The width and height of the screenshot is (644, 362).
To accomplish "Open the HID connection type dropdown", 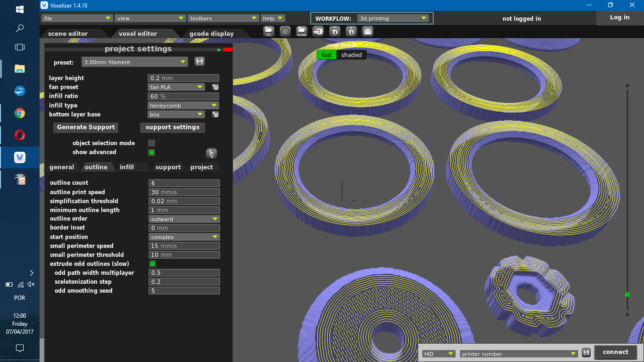I will (x=438, y=354).
